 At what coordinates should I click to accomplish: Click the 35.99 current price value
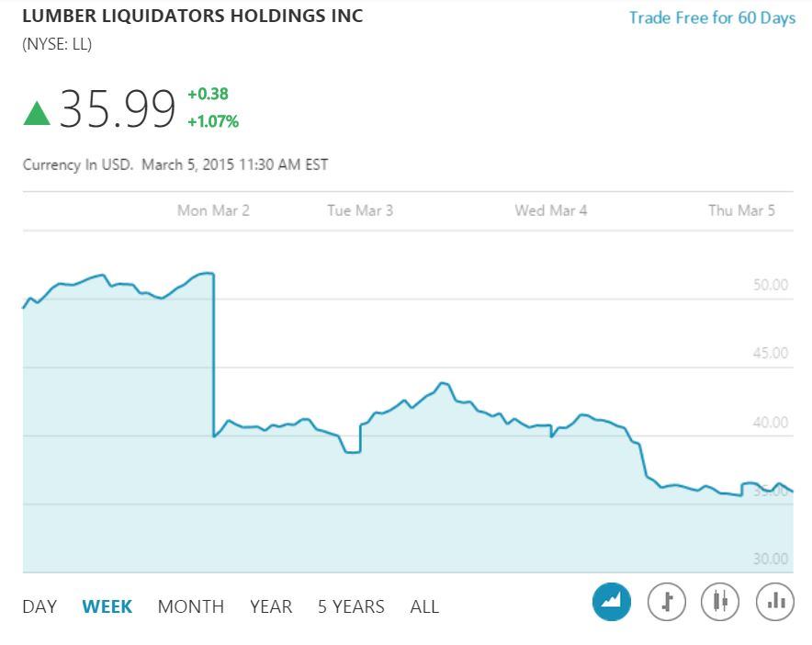pos(118,110)
